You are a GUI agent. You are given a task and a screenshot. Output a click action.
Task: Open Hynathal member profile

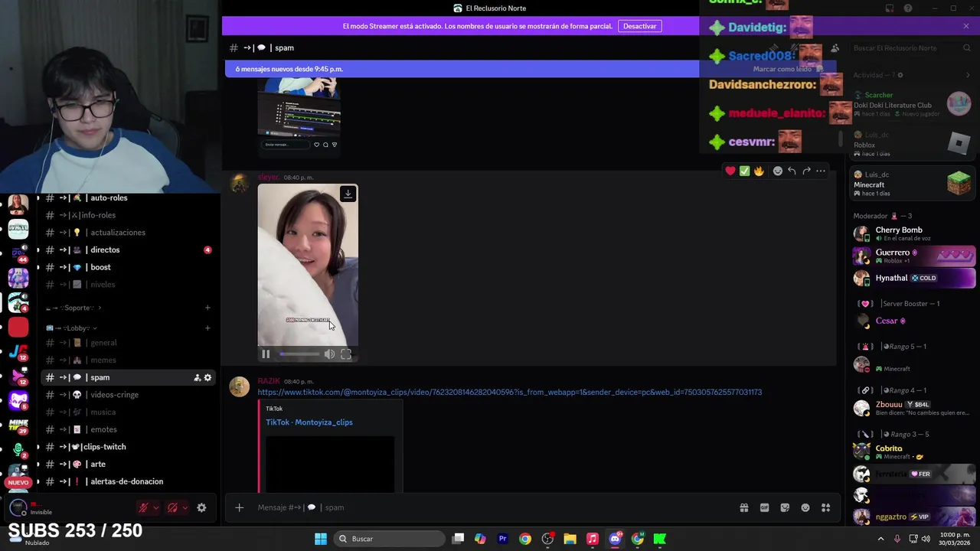pyautogui.click(x=913, y=278)
